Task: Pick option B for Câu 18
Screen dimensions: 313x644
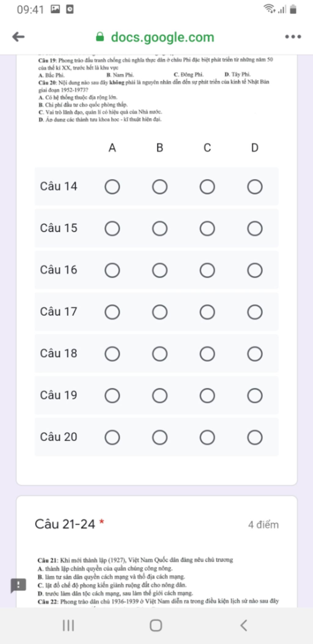Action: tap(160, 354)
